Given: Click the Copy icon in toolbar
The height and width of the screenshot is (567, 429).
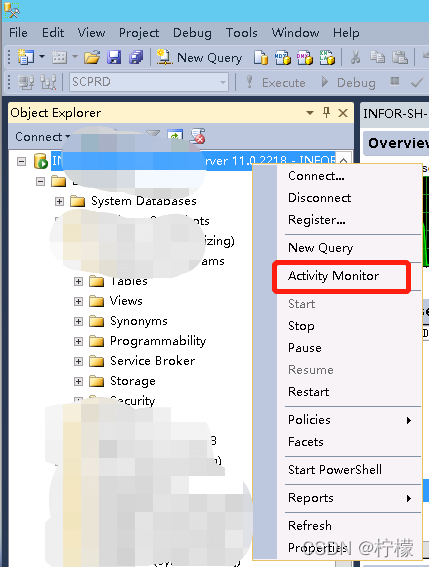Looking at the screenshot, I should point(377,57).
